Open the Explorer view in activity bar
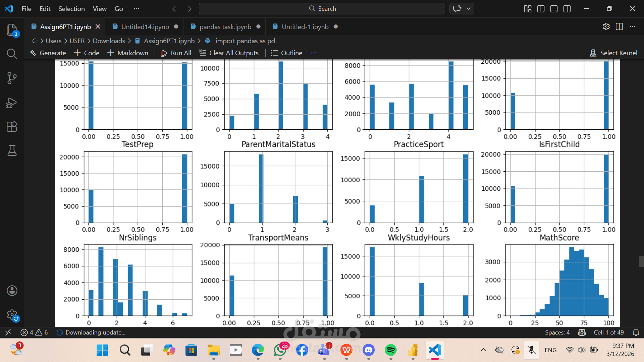 pyautogui.click(x=12, y=30)
